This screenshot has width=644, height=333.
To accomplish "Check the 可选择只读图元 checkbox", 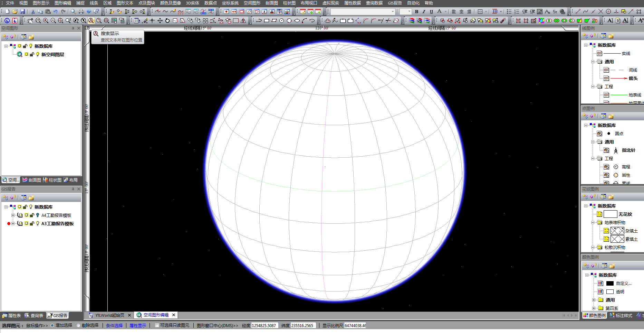I will coord(157,325).
